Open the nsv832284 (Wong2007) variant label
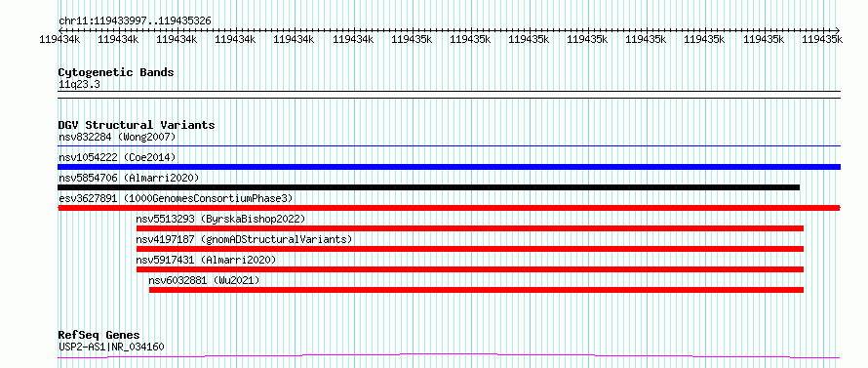Viewport: 868px width, 368px height. click(117, 137)
